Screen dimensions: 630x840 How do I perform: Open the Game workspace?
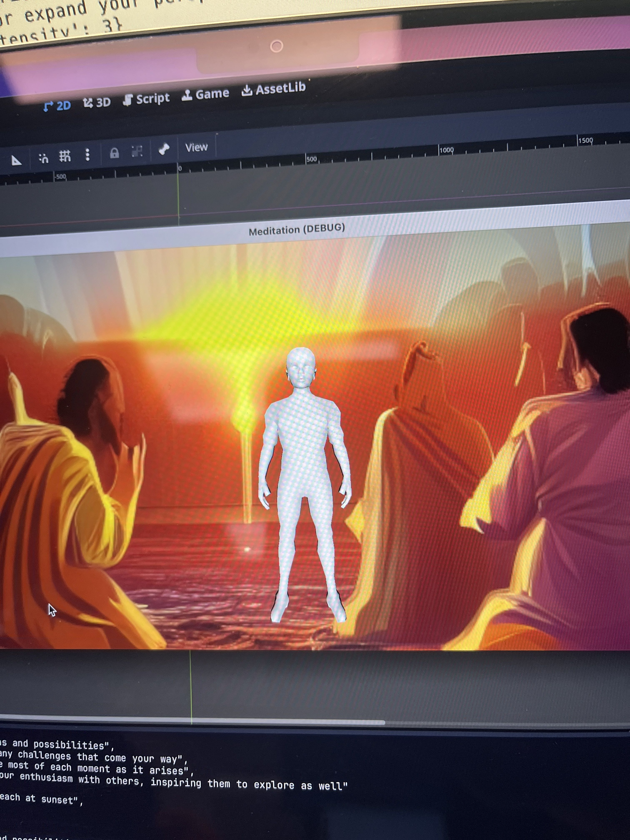[205, 94]
